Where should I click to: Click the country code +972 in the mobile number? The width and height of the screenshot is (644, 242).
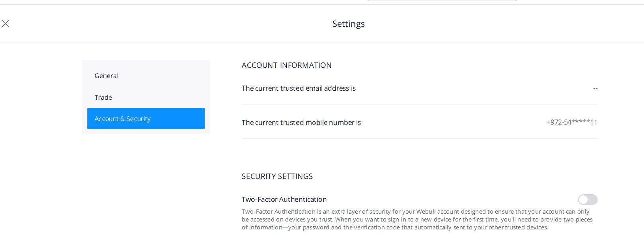coord(554,122)
